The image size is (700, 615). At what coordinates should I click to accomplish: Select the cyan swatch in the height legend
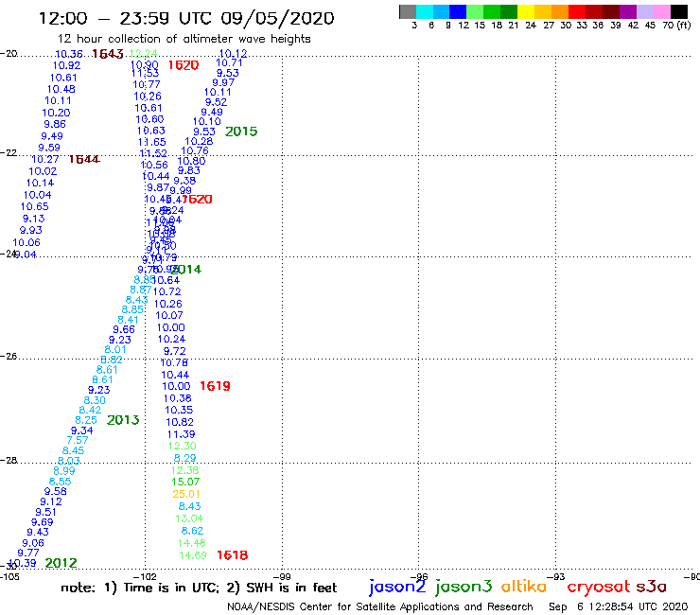click(425, 11)
